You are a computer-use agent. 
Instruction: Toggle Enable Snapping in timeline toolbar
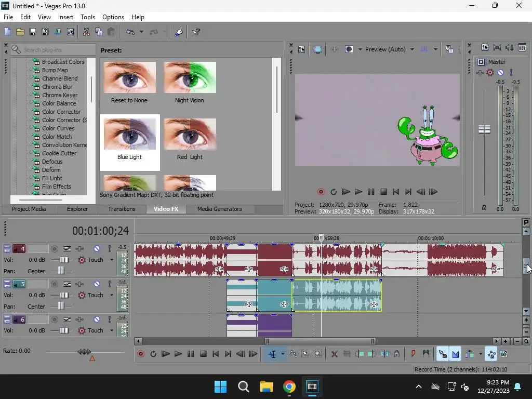click(443, 354)
